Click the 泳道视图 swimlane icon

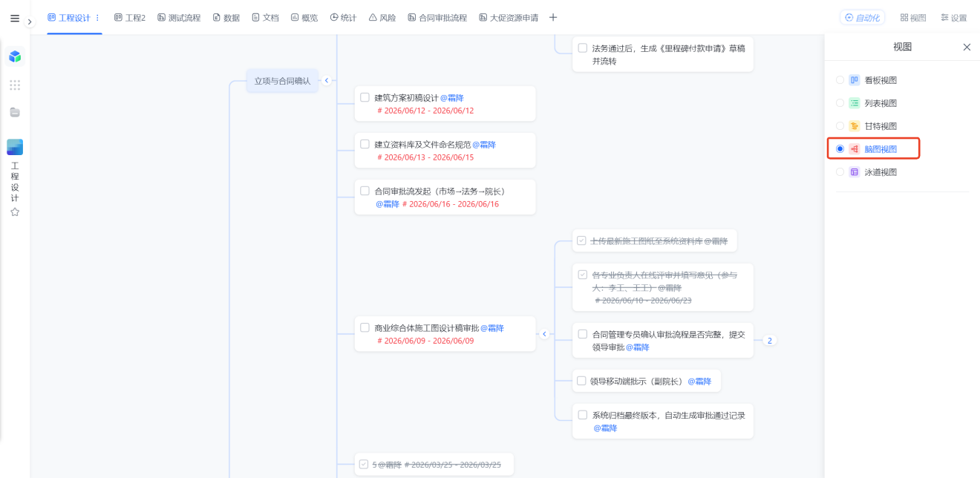point(855,172)
